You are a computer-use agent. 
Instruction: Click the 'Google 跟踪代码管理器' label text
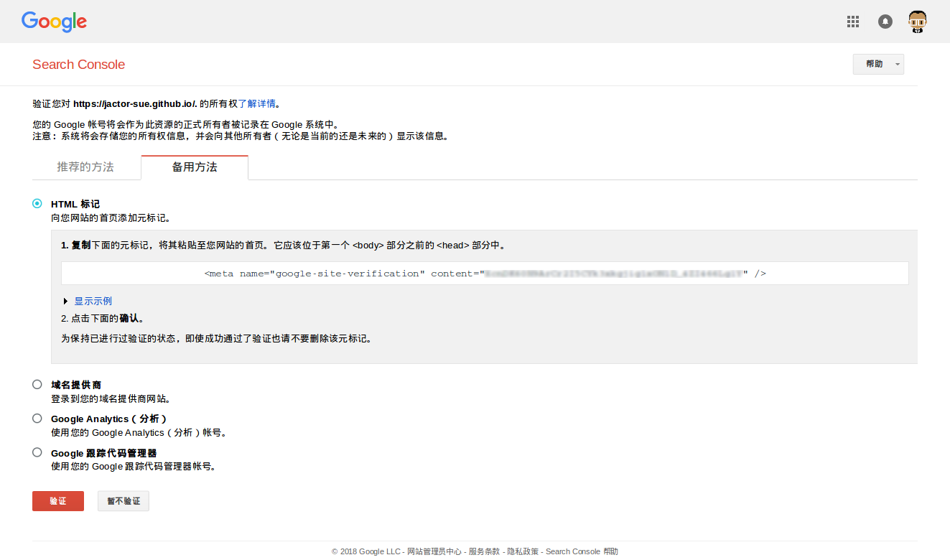(x=104, y=453)
